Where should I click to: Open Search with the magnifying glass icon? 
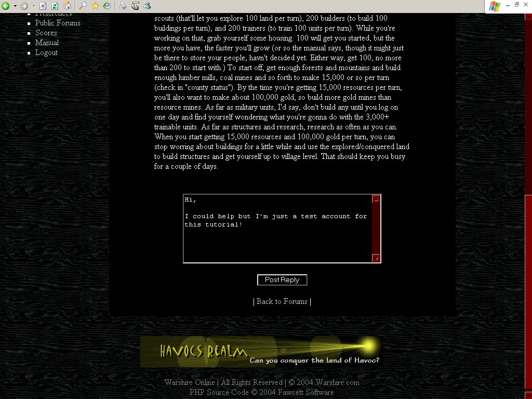83,6
